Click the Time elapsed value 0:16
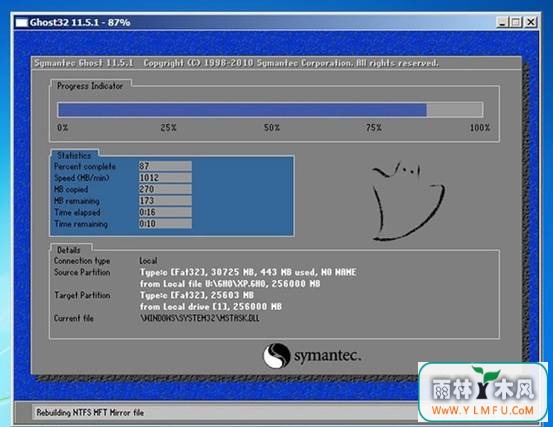Viewport: 553px width, 427px height. [x=165, y=212]
